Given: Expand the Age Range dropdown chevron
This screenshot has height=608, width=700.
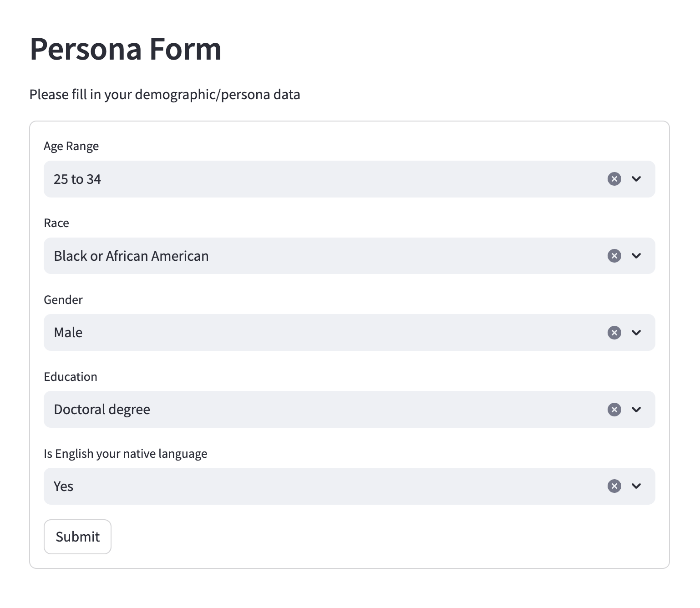Looking at the screenshot, I should point(636,179).
